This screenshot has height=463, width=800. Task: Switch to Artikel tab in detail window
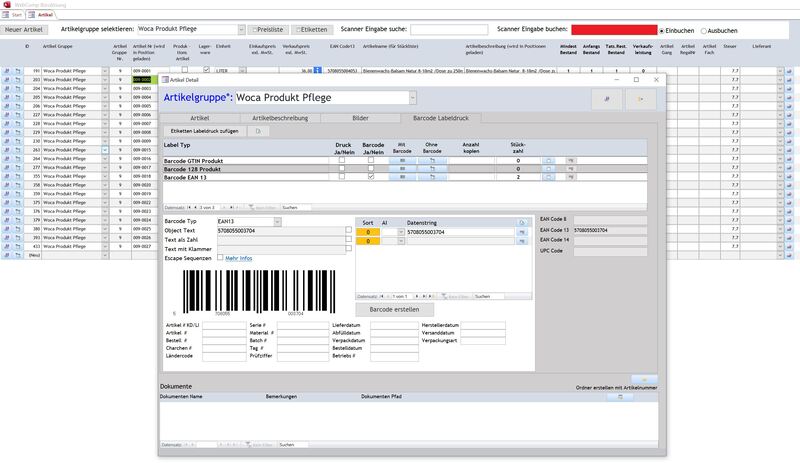[x=199, y=118]
